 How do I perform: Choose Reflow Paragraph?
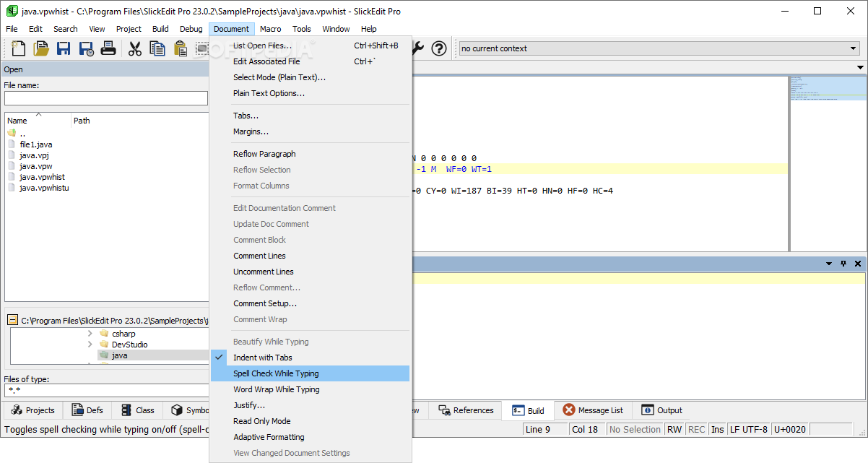[x=310, y=154]
